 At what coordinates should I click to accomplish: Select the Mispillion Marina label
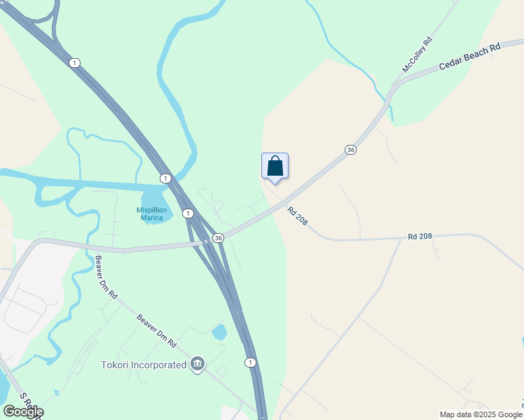click(152, 213)
